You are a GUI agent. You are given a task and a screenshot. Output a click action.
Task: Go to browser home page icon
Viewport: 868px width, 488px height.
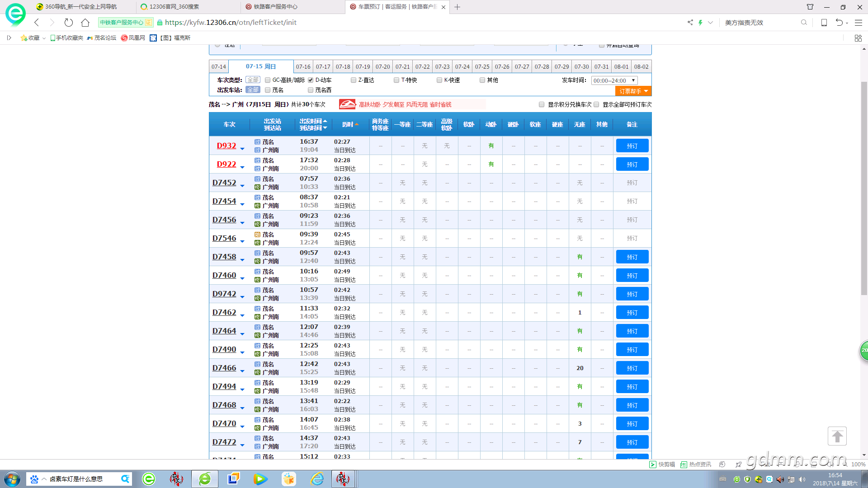click(85, 22)
